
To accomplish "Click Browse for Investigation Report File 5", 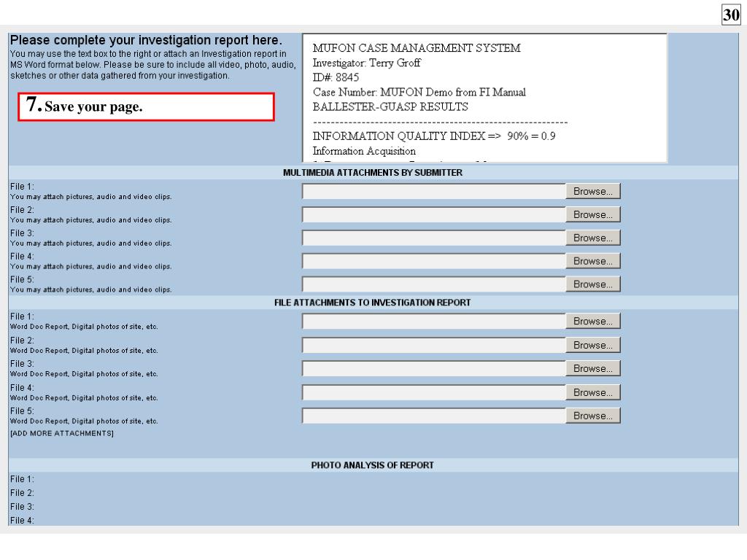I will pos(592,416).
